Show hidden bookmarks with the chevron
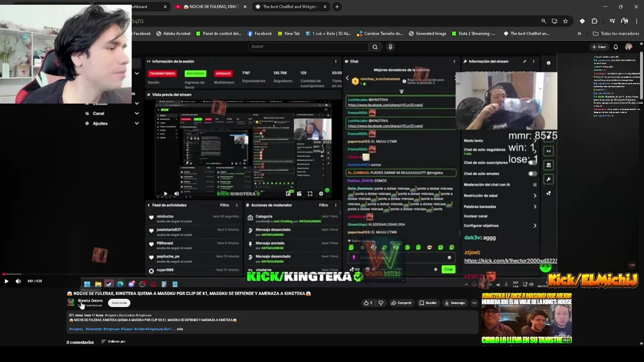 (579, 34)
